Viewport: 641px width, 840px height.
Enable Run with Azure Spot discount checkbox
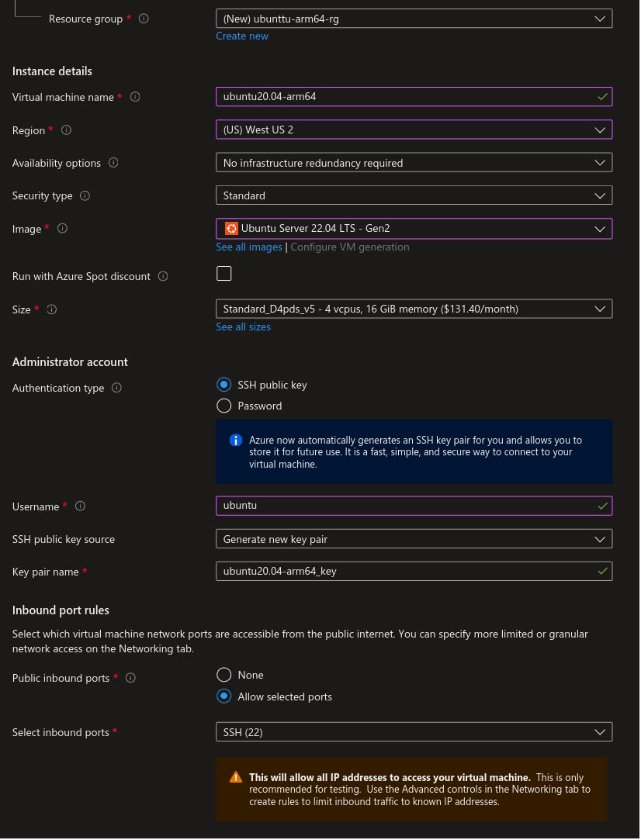click(224, 274)
